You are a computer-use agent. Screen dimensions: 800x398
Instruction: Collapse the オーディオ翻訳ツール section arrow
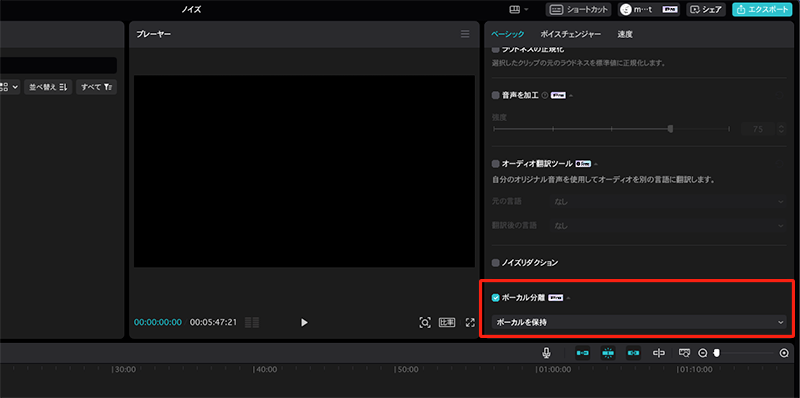pos(595,164)
